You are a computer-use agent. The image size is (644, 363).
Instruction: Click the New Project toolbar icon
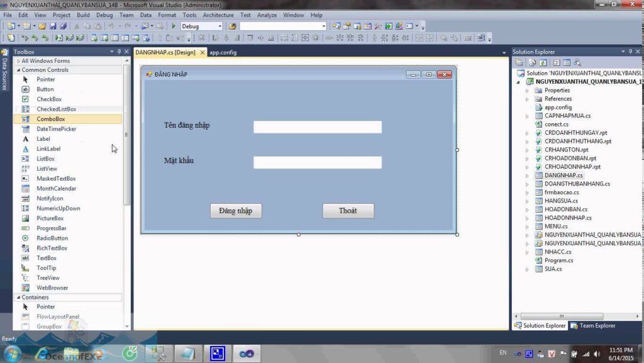[10, 26]
